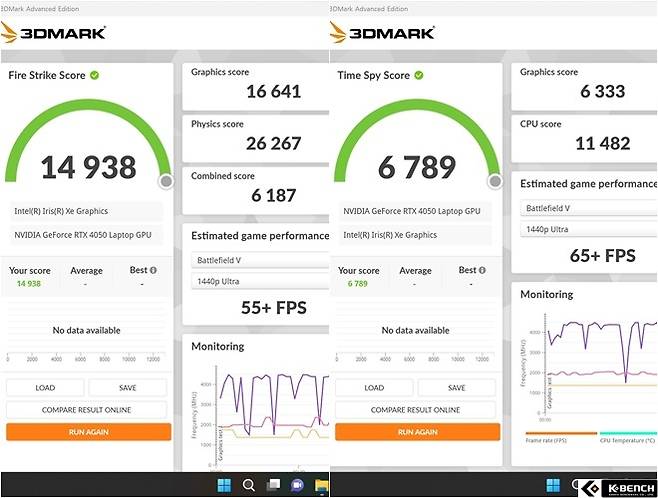Screen dimensions: 658x498
Task: Click the green validation check beside Time Spy Score
Action: coord(418,75)
